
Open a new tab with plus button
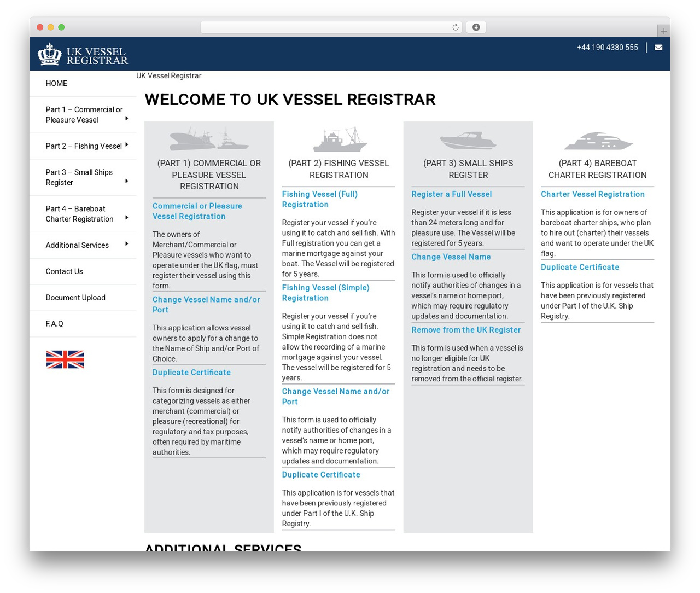[x=663, y=31]
